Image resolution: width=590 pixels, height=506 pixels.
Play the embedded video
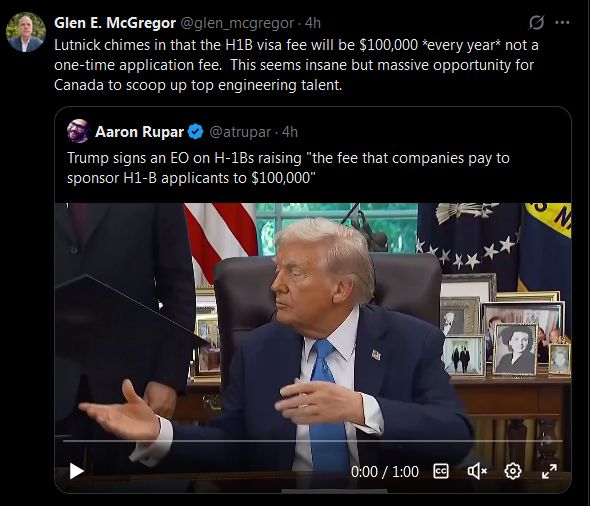[x=76, y=471]
